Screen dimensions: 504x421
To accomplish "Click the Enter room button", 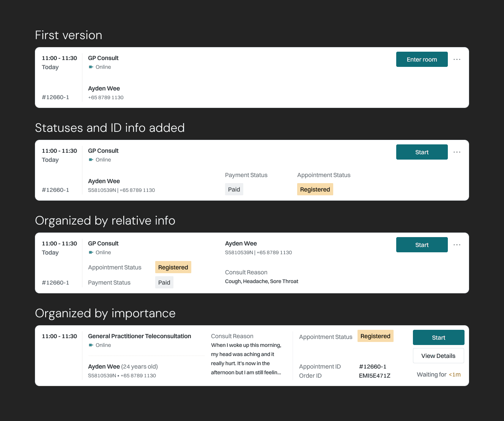I will 422,59.
